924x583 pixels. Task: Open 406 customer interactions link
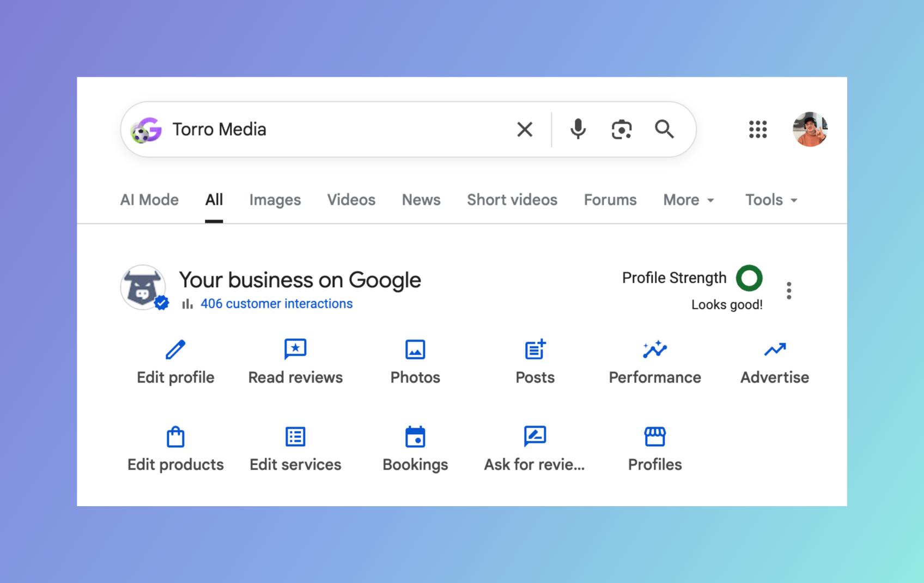click(x=277, y=303)
